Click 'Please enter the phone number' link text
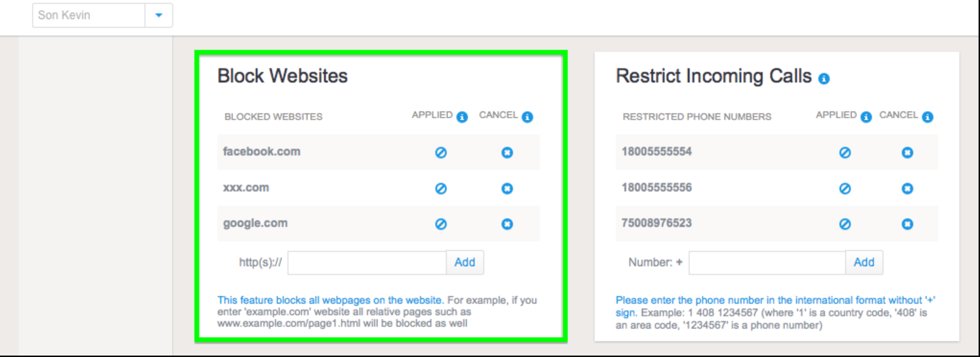This screenshot has width=980, height=357. [x=775, y=306]
